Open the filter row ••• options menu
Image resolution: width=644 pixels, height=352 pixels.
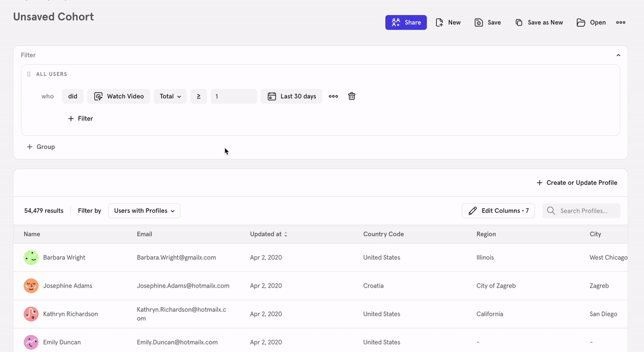pyautogui.click(x=333, y=96)
